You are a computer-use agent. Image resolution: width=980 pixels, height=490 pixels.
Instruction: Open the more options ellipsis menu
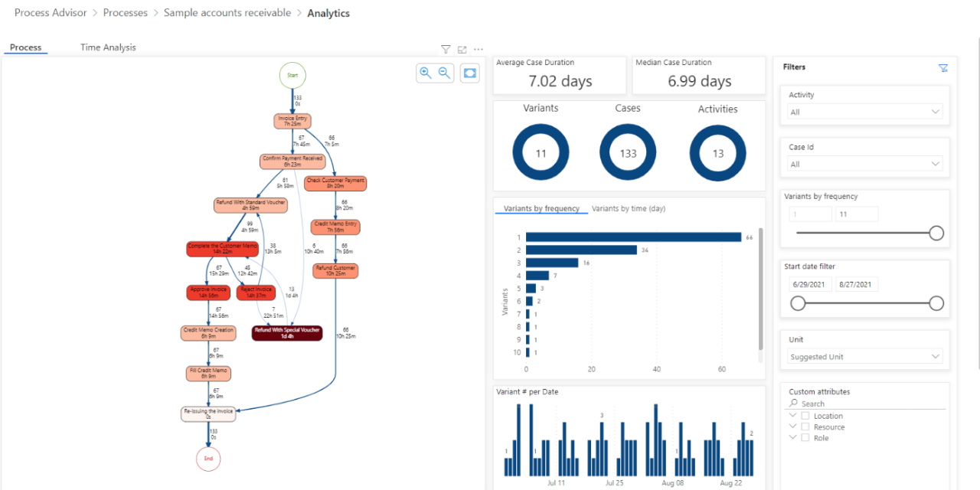tap(479, 49)
